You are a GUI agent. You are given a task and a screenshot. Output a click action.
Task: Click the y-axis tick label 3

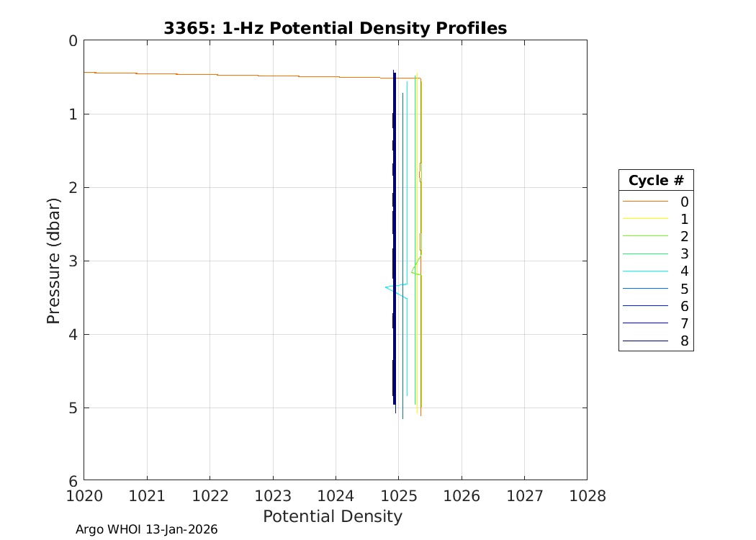72,261
